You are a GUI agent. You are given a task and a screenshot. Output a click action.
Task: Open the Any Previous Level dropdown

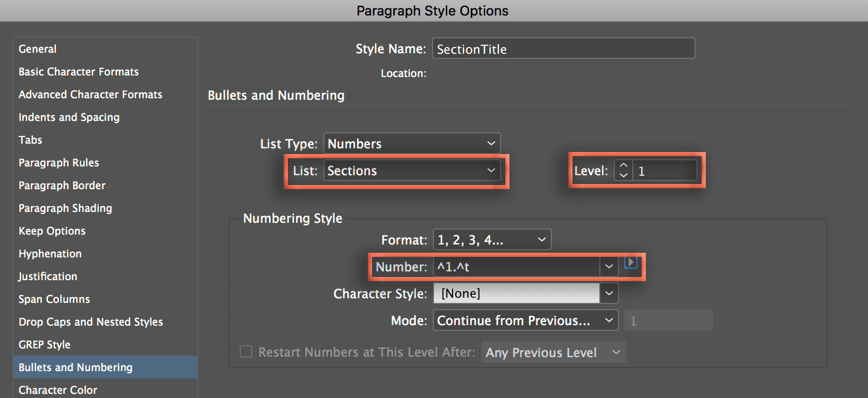tap(553, 353)
